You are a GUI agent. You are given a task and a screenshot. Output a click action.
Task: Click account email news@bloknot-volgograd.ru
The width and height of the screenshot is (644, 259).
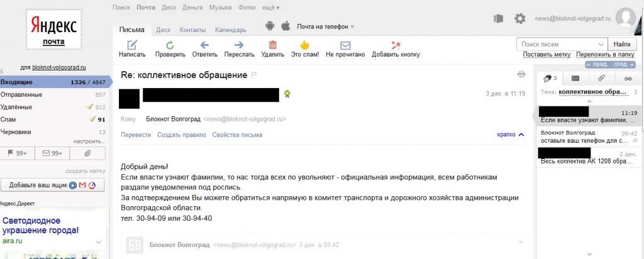[x=572, y=18]
